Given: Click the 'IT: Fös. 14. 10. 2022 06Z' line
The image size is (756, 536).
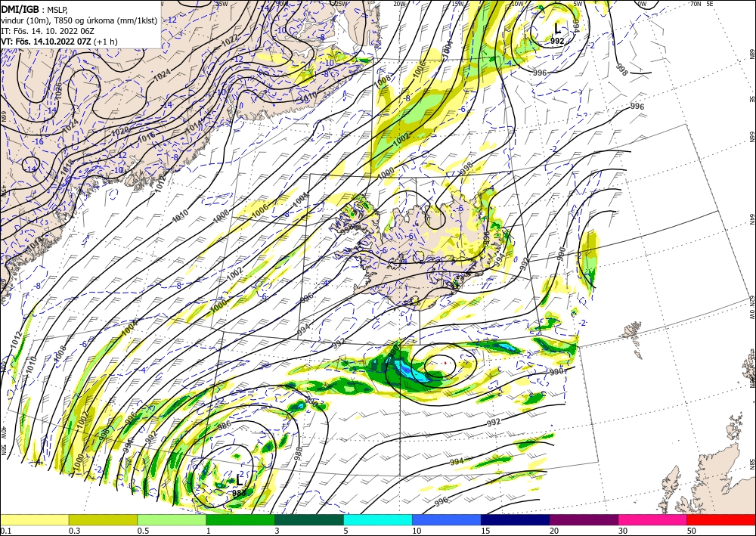Looking at the screenshot, I should [x=47, y=30].
